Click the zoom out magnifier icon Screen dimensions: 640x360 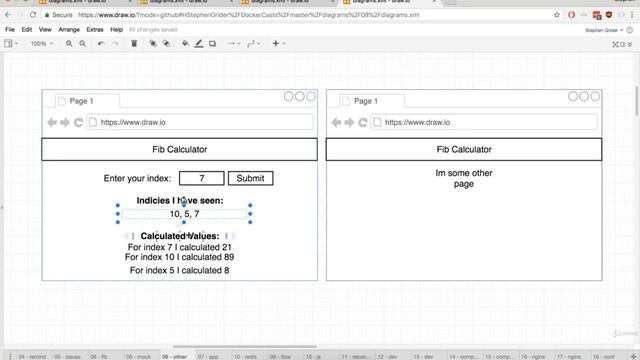click(x=82, y=43)
